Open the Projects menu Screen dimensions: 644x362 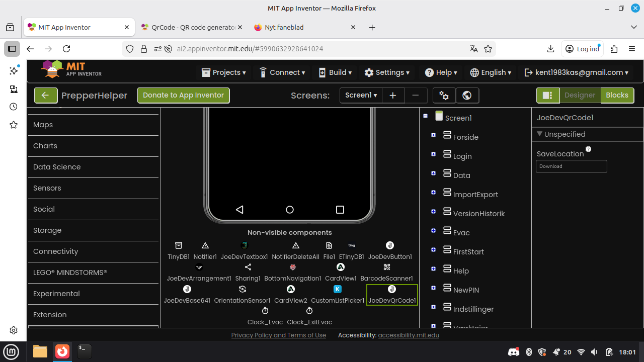point(224,72)
